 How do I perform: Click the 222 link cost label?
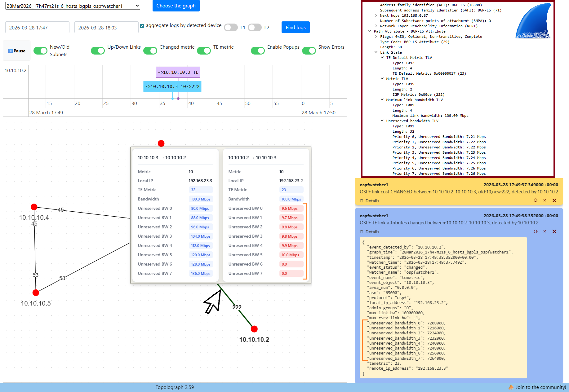pos(237,307)
